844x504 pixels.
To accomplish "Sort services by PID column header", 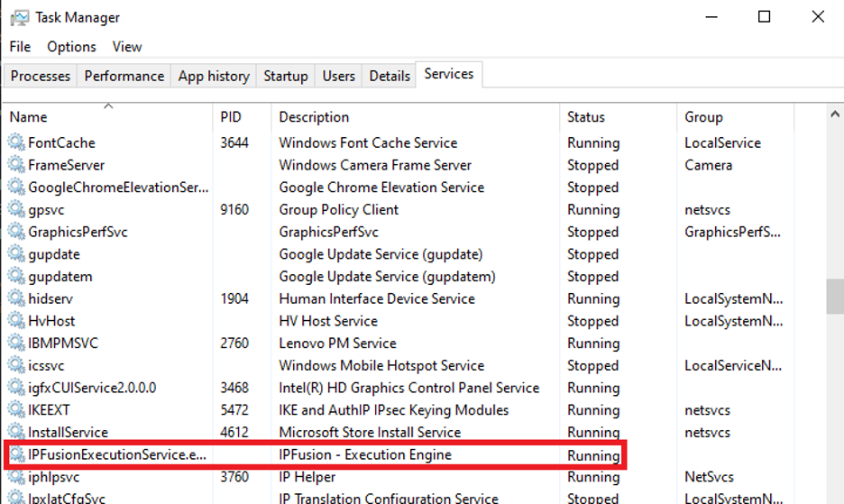I will tap(231, 117).
